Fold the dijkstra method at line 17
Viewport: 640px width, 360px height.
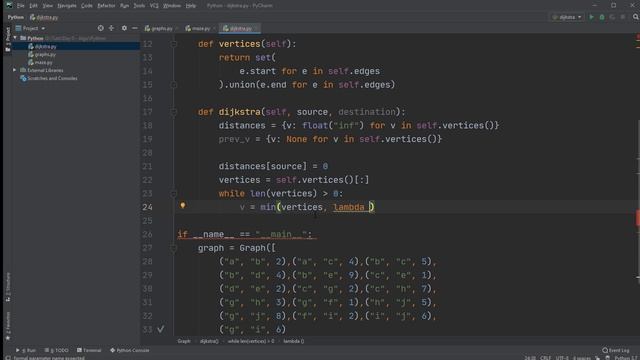(x=173, y=112)
